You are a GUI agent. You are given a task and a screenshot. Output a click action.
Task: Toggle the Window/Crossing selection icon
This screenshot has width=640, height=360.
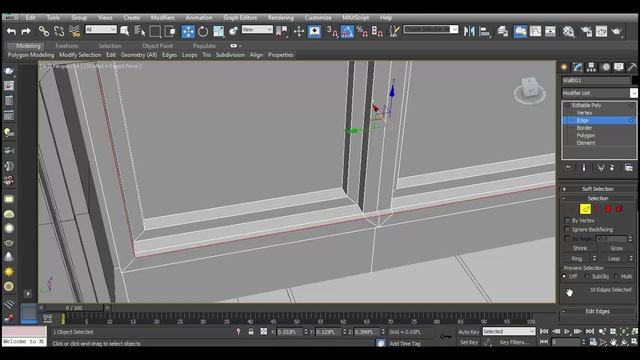click(x=170, y=31)
